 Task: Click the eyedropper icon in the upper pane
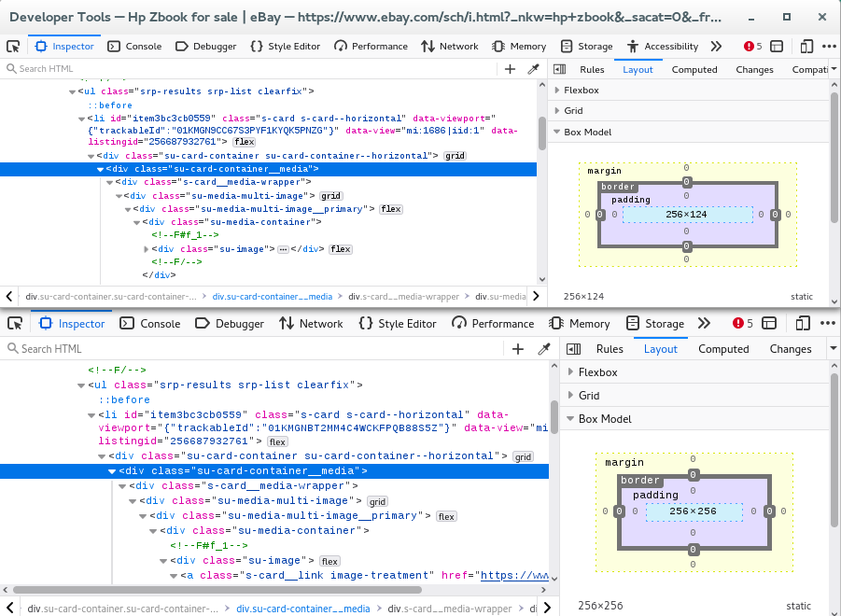pos(534,69)
